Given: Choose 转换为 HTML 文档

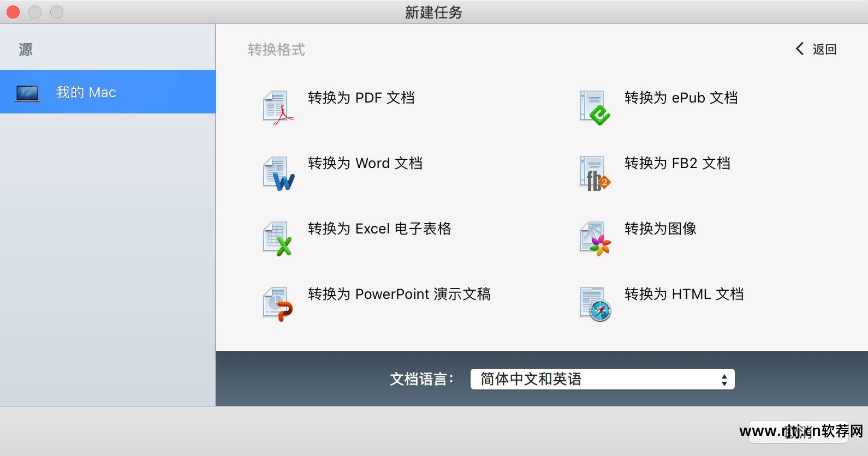Looking at the screenshot, I should click(x=684, y=294).
